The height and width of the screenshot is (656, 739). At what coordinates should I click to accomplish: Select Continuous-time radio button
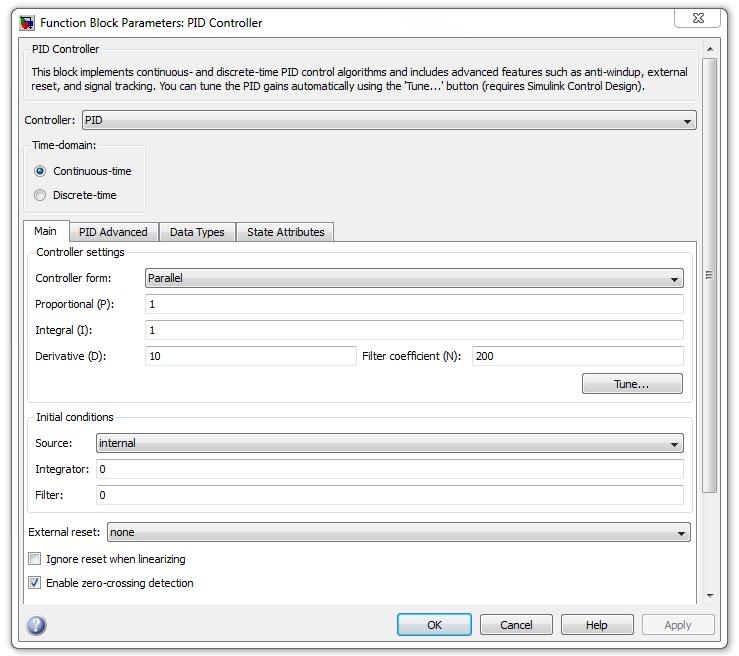click(40, 171)
